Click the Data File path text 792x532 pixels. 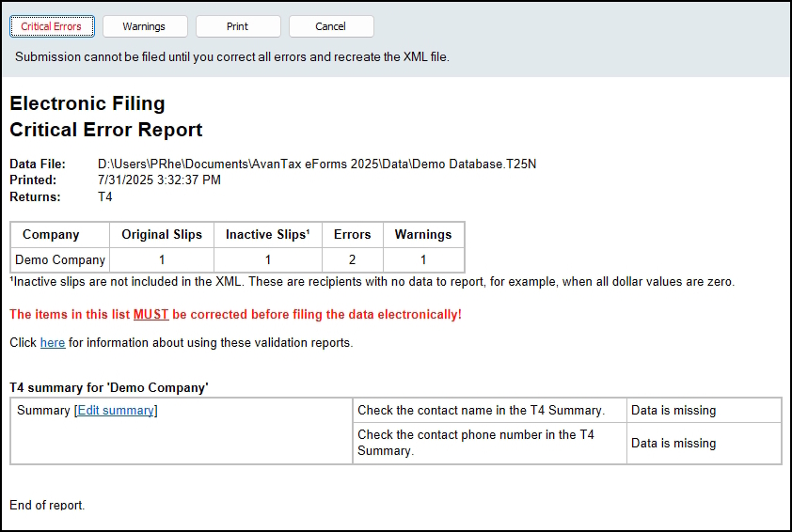(316, 164)
